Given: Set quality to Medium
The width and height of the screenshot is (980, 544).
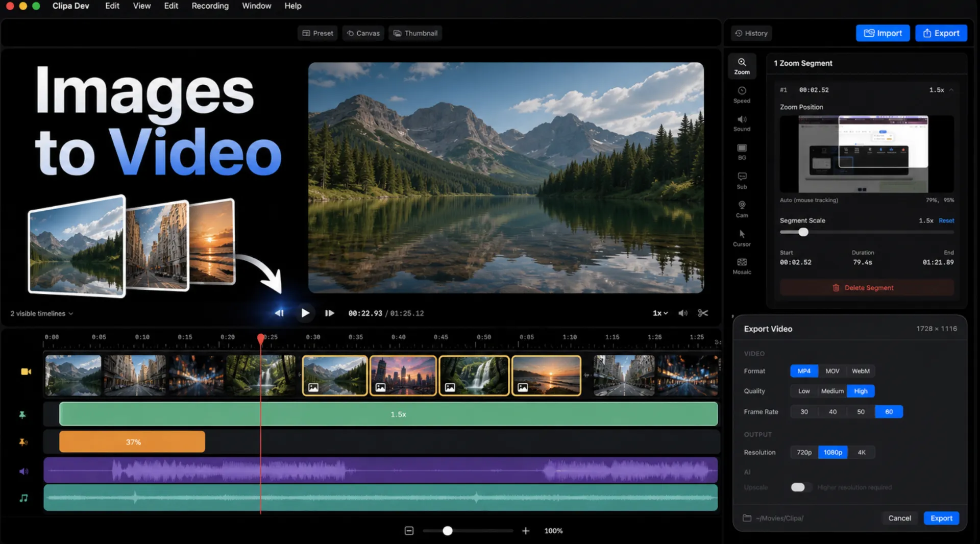Looking at the screenshot, I should tap(832, 391).
